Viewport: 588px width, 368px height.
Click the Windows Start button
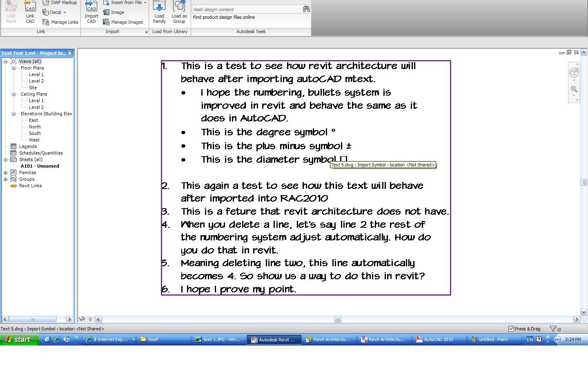(20, 339)
